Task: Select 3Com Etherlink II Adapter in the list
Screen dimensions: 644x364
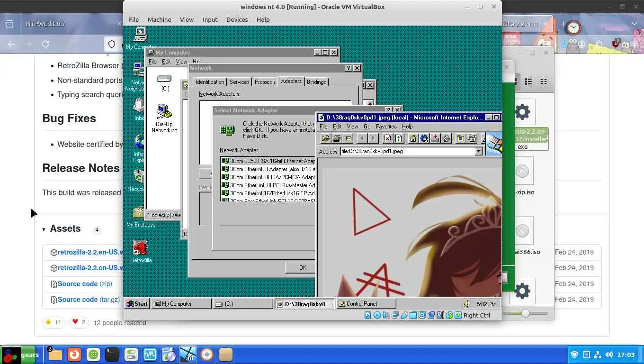Action: [x=268, y=169]
